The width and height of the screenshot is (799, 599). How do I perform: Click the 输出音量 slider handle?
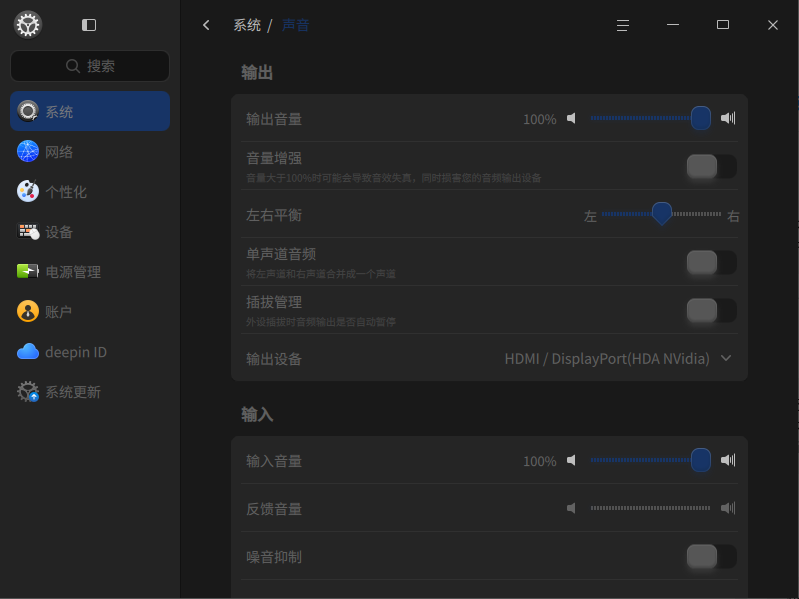click(x=701, y=118)
